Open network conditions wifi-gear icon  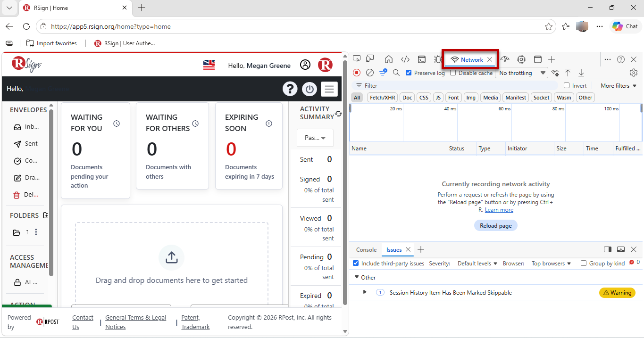[555, 73]
